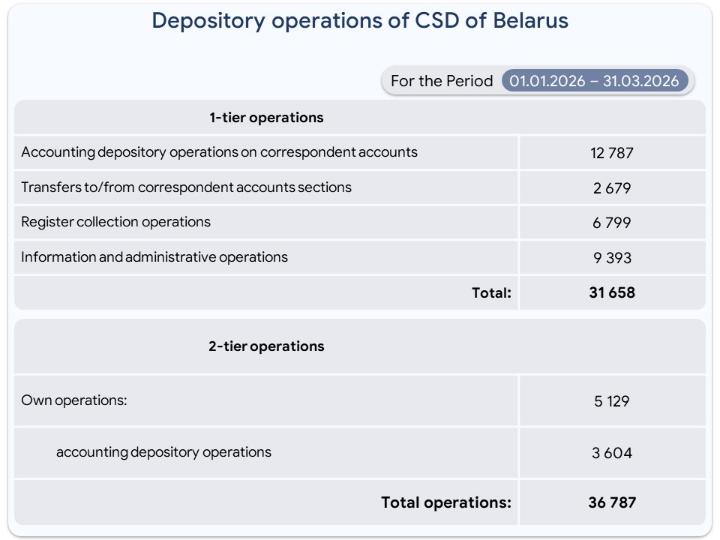Click the value 9 393
Image resolution: width=720 pixels, height=540 pixels.
[x=612, y=258]
